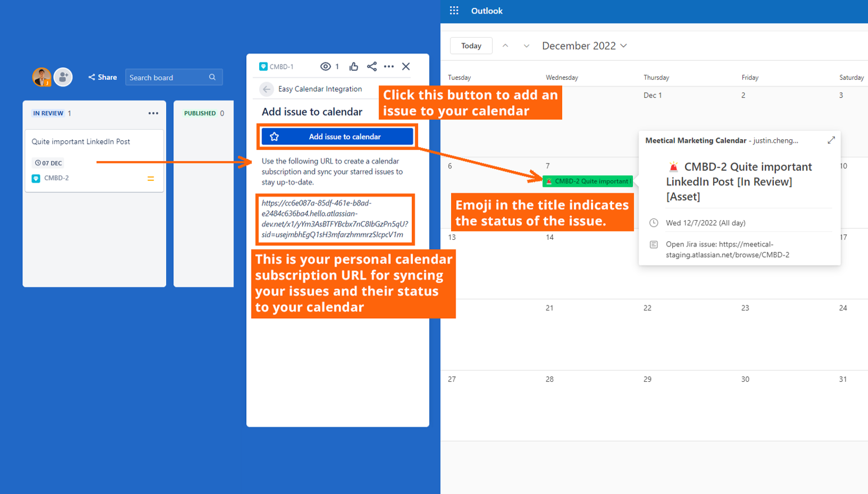Select December 22 in Outlook calendar
This screenshot has height=494, width=868.
(x=647, y=308)
